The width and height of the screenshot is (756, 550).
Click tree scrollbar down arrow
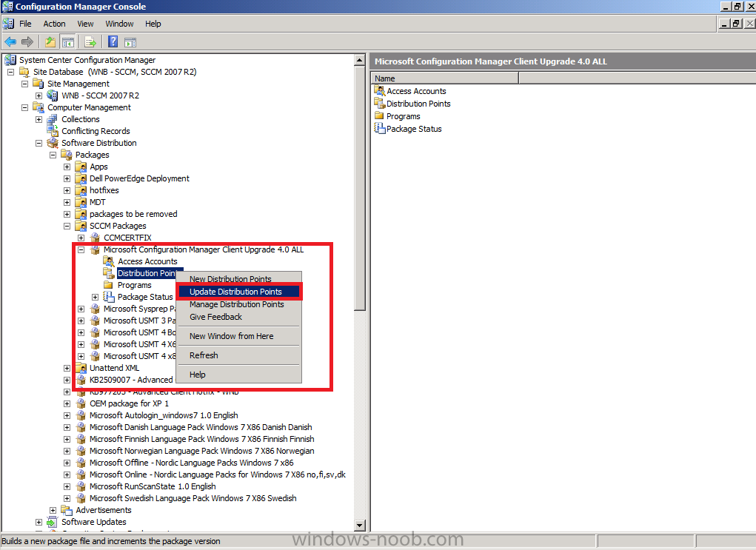(x=359, y=525)
